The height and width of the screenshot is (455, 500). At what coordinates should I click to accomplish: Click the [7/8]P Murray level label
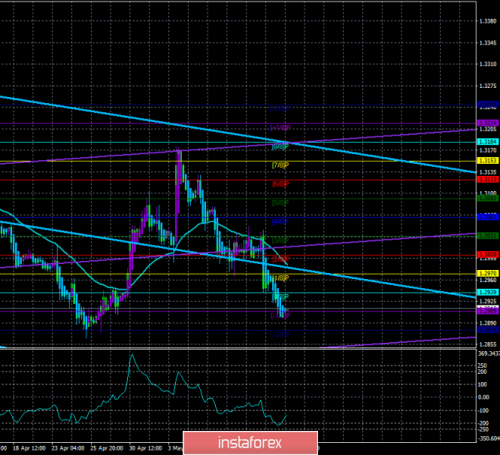(280, 165)
